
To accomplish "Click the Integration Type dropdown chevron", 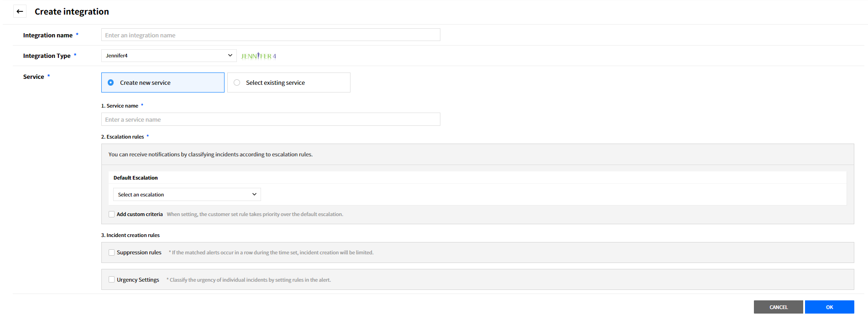I will pyautogui.click(x=230, y=56).
